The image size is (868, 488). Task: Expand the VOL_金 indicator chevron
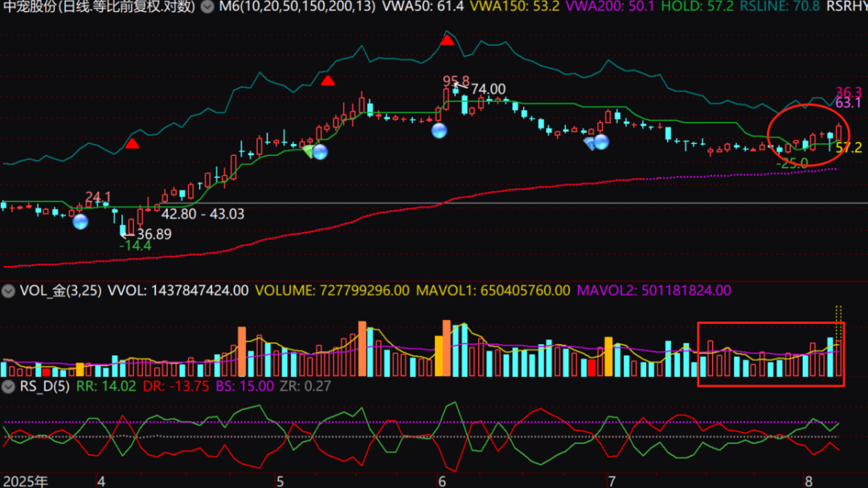[8, 291]
